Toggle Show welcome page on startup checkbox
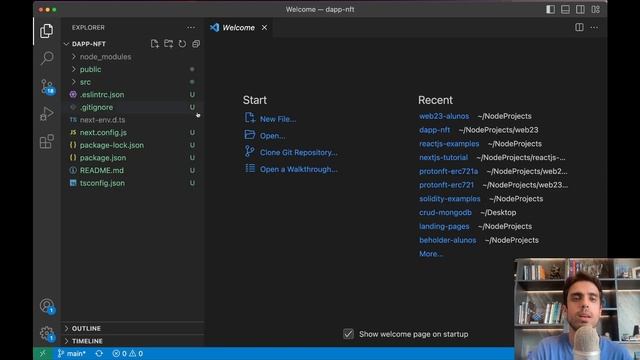The image size is (640, 360). click(348, 334)
